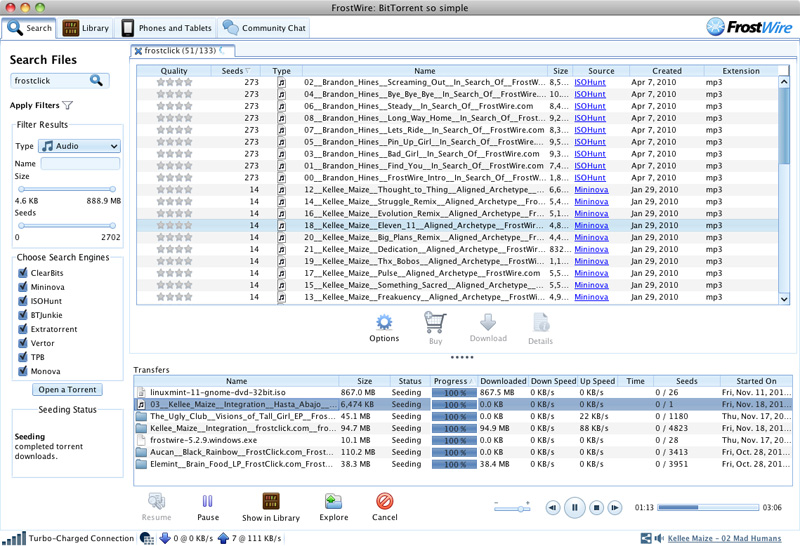Click the Name filter text field
This screenshot has width=800, height=546.
click(x=80, y=163)
